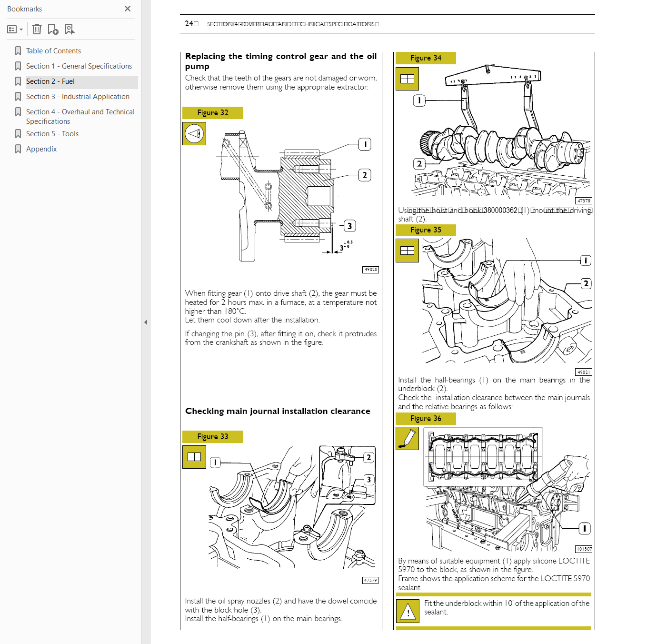
Task: Select the Section 2 - Fuel bookmark
Action: pos(50,81)
